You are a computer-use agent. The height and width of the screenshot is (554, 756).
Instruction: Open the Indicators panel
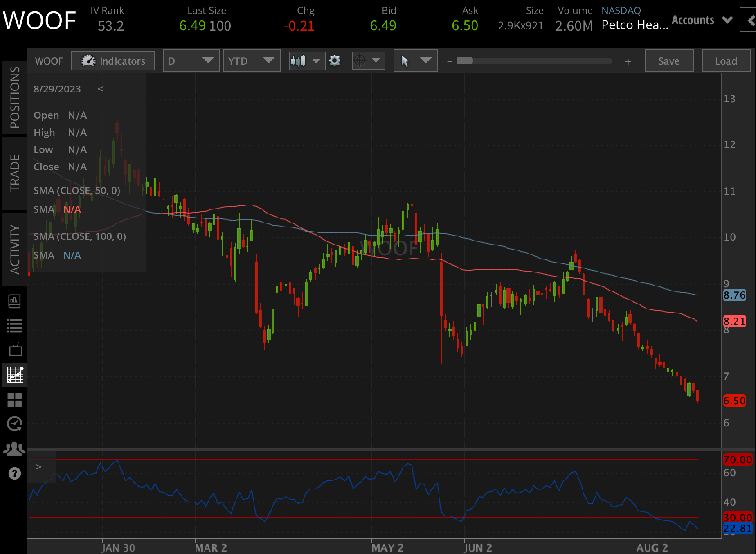coord(113,61)
